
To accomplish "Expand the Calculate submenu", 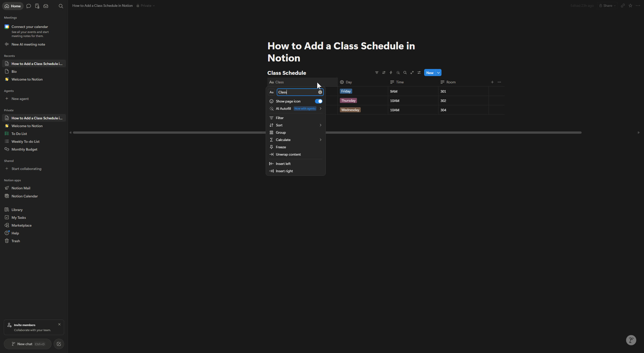I will point(296,140).
